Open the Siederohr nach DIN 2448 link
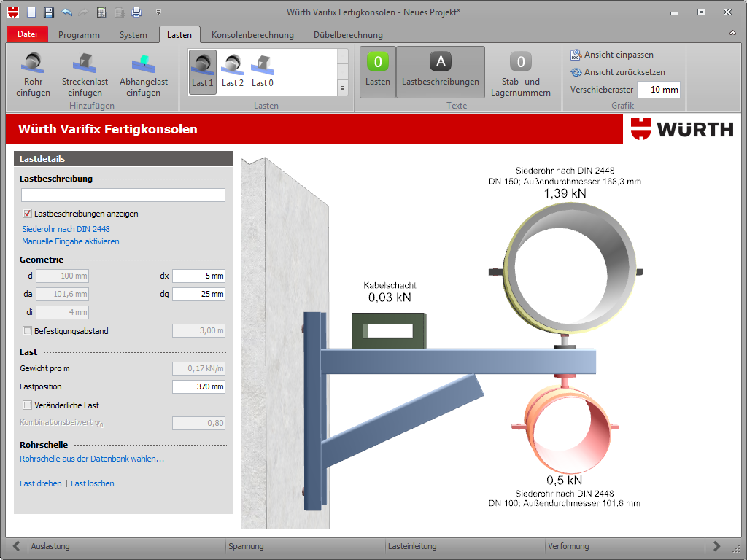 66,229
